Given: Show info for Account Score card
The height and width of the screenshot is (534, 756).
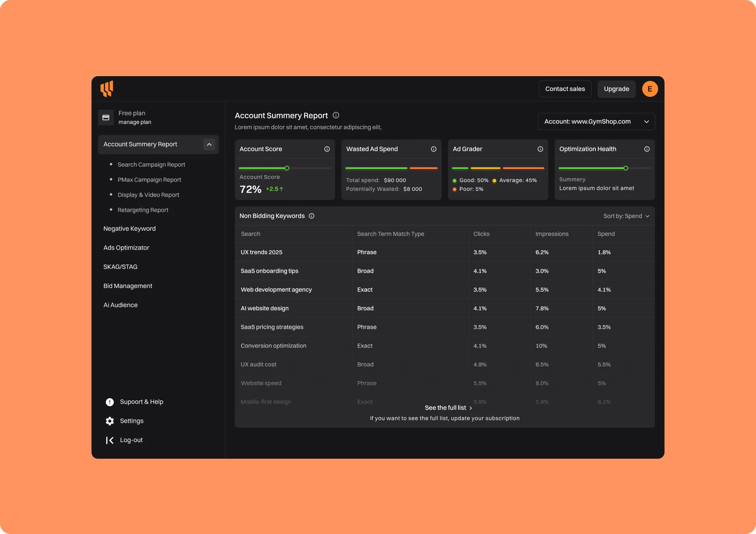Looking at the screenshot, I should pos(327,149).
